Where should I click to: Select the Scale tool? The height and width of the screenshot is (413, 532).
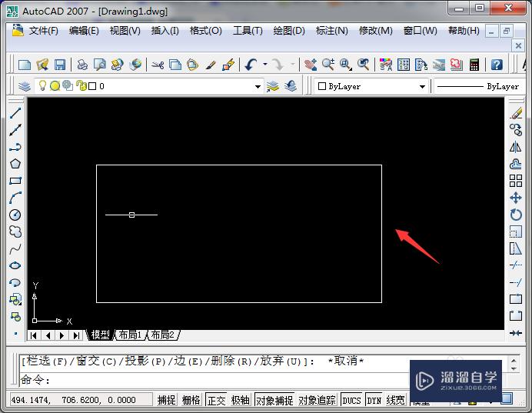click(x=516, y=231)
